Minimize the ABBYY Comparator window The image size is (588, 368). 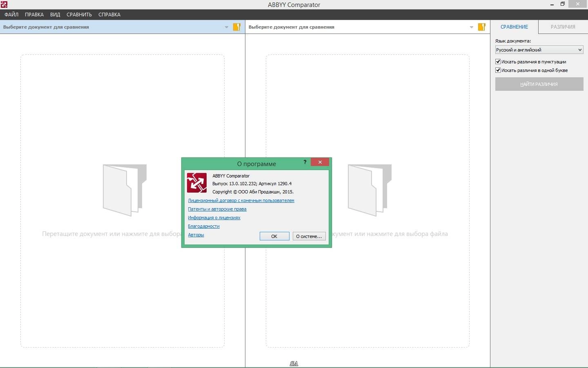click(552, 4)
